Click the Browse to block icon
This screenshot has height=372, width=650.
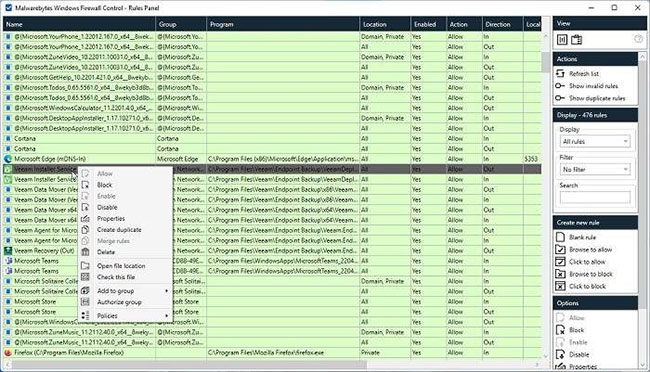click(560, 274)
